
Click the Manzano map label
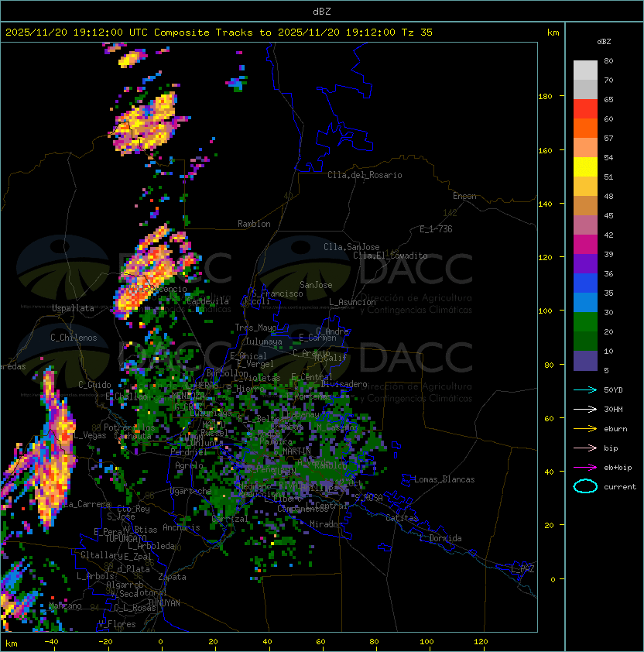coord(65,606)
